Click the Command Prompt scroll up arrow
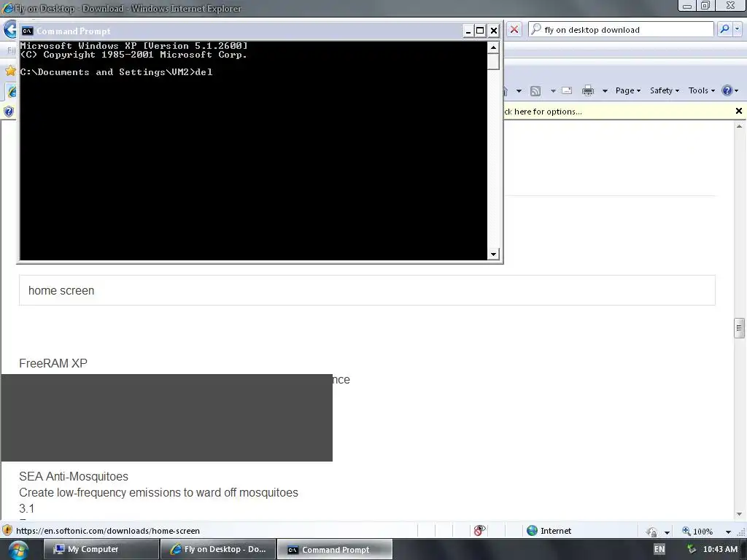This screenshot has width=747, height=560. point(493,47)
